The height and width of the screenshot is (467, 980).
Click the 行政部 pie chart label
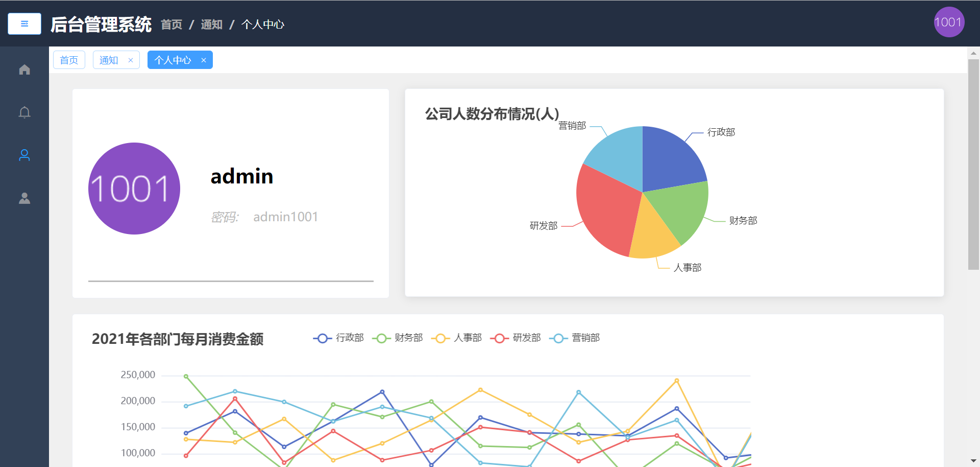coord(721,132)
